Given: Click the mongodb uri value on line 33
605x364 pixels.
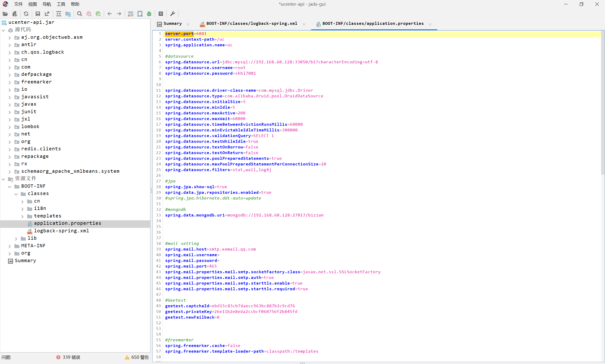Looking at the screenshot, I should 275,215.
